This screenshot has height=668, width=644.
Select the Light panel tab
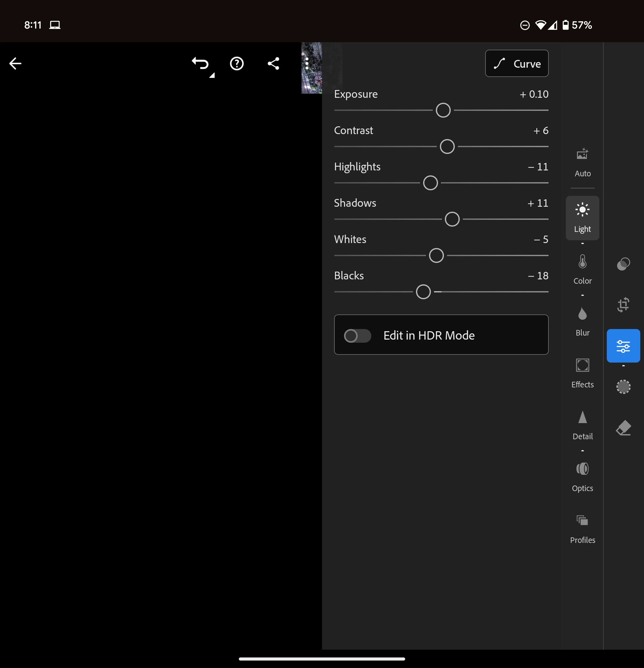(x=582, y=218)
